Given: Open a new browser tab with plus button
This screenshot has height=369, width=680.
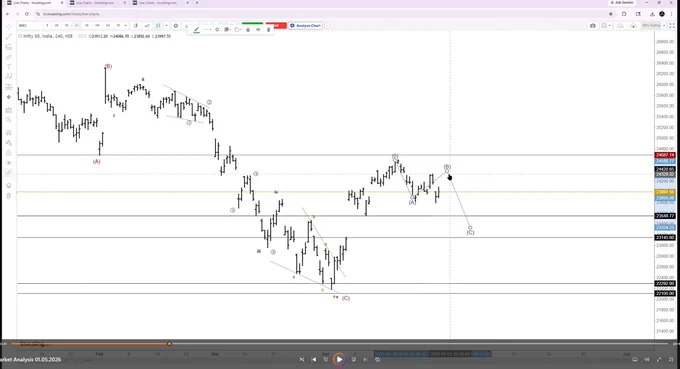Looking at the screenshot, I should (x=197, y=3).
